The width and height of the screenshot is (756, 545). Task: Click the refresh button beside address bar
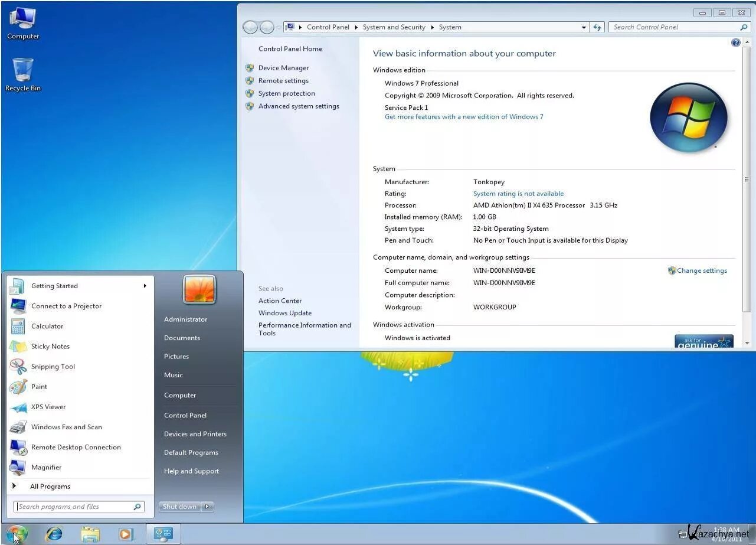click(597, 27)
